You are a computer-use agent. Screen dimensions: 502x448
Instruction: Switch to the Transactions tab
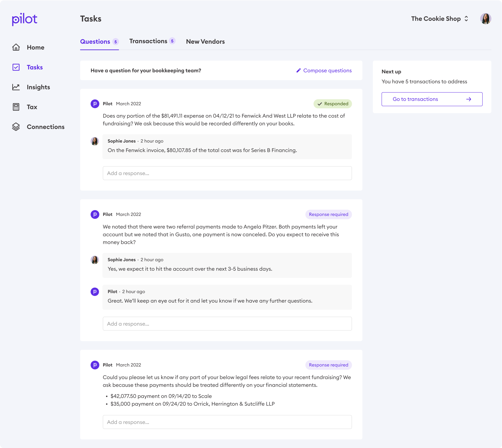(152, 41)
